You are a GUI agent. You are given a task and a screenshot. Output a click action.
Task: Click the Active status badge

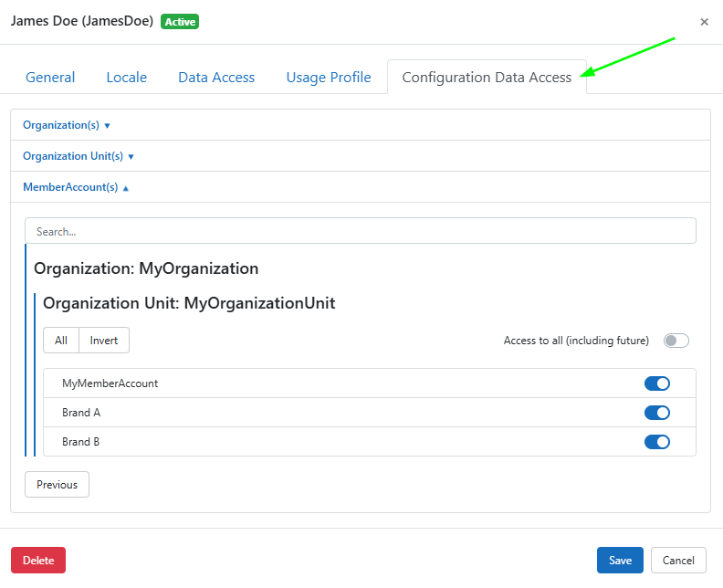180,21
